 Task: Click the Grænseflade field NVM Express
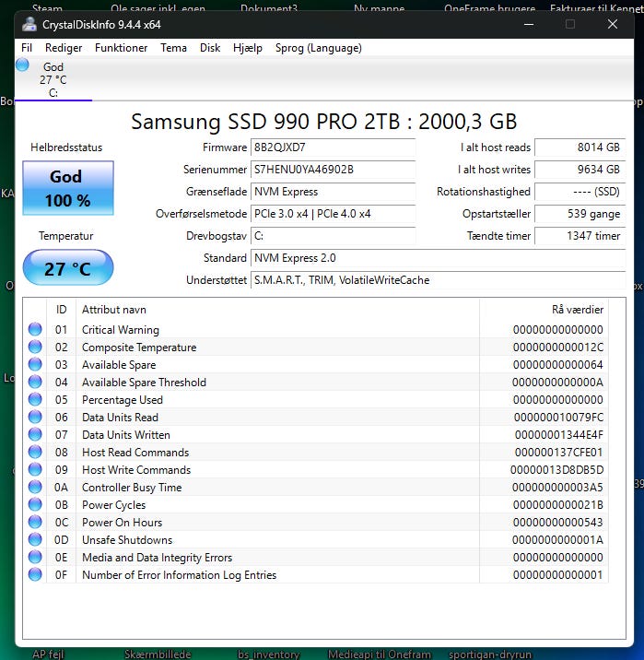[334, 192]
